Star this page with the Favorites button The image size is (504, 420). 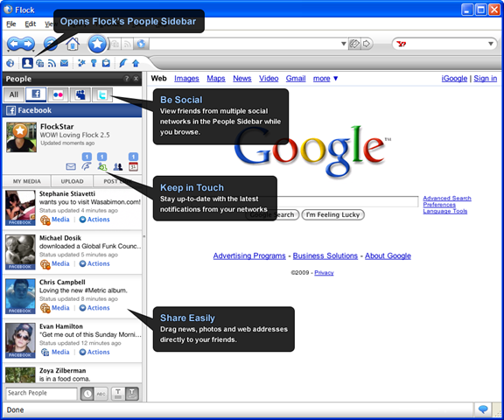pyautogui.click(x=97, y=44)
